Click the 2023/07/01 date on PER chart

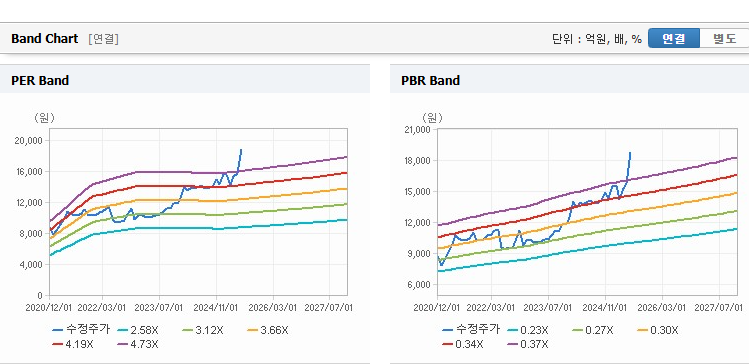pyautogui.click(x=159, y=308)
